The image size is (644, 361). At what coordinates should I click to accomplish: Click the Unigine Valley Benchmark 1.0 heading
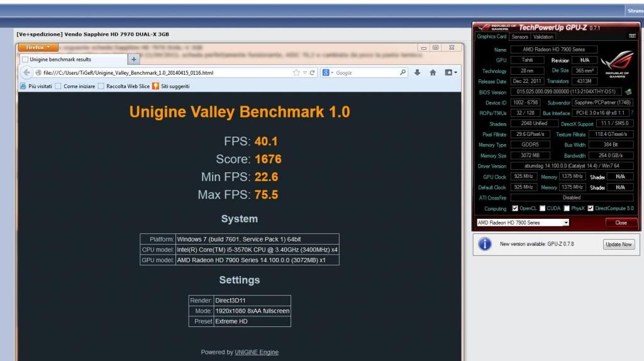coord(240,112)
